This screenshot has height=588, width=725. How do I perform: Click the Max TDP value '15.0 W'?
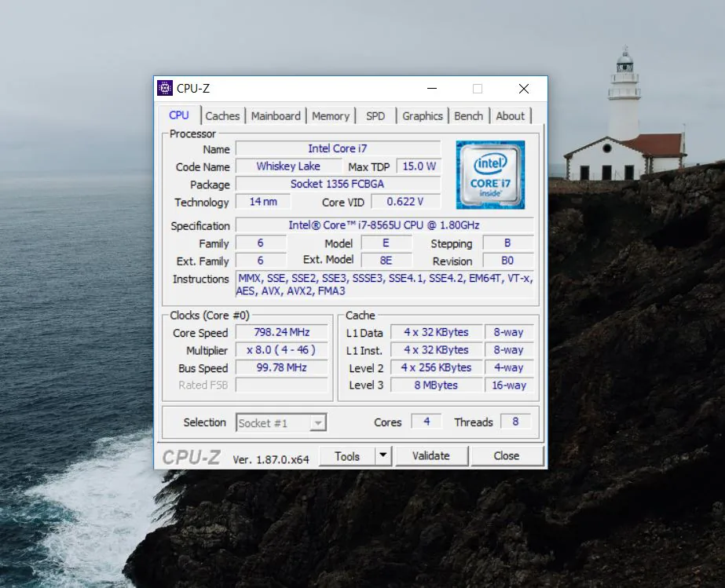point(419,166)
